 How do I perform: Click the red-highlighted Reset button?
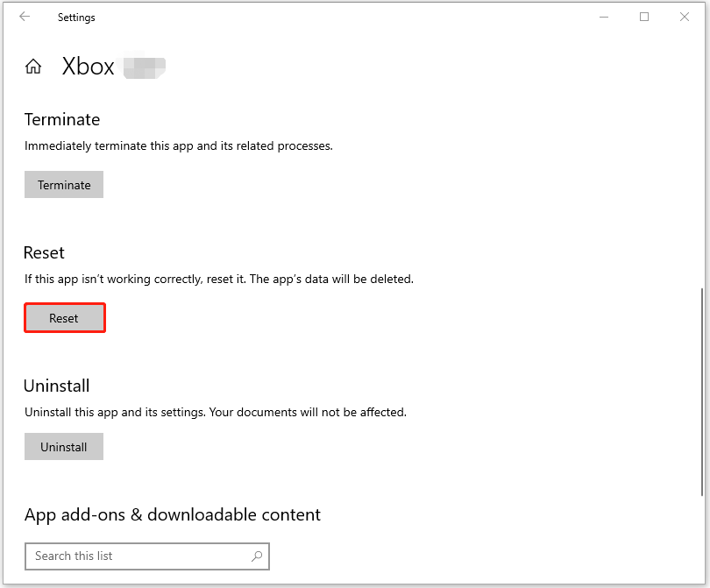point(64,317)
